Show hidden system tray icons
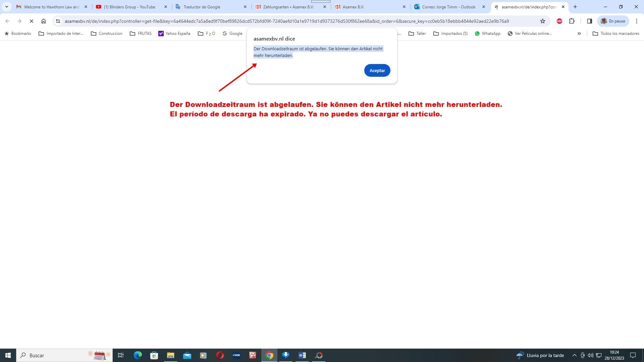This screenshot has width=644, height=362. pyautogui.click(x=574, y=355)
